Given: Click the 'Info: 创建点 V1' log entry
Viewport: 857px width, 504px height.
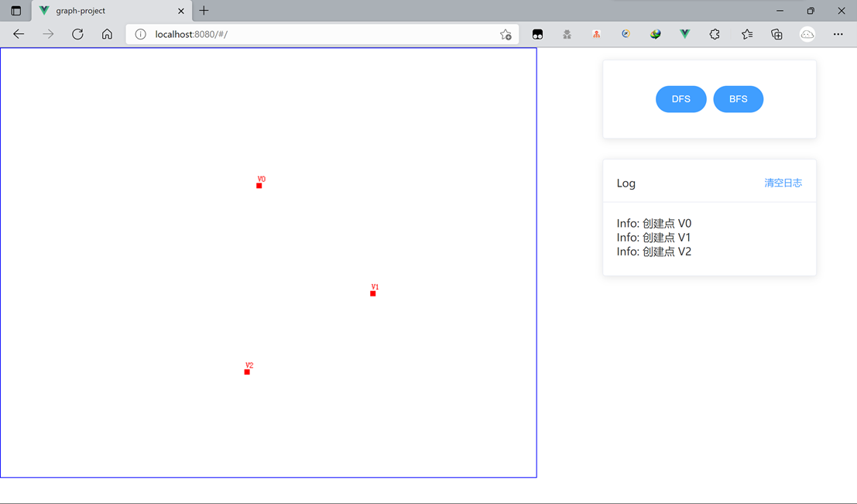Looking at the screenshot, I should coord(653,238).
